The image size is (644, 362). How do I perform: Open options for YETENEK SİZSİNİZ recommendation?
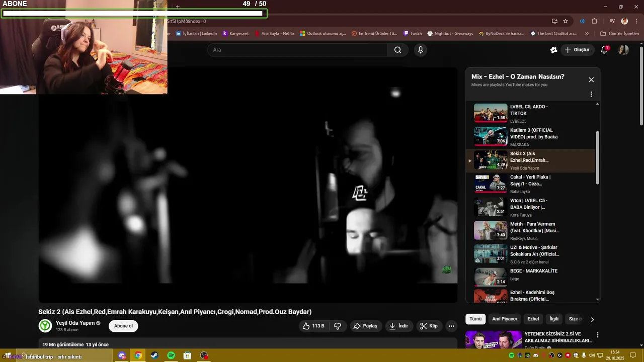click(598, 335)
